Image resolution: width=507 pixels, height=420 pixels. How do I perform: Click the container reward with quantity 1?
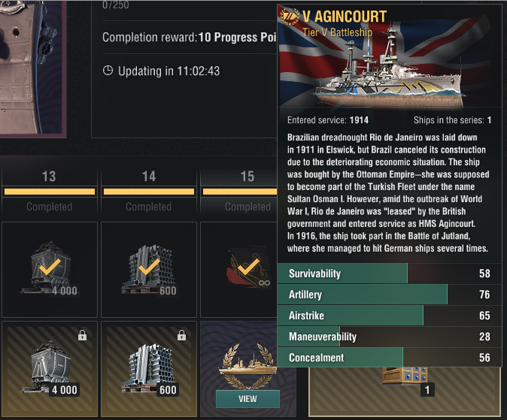405,391
